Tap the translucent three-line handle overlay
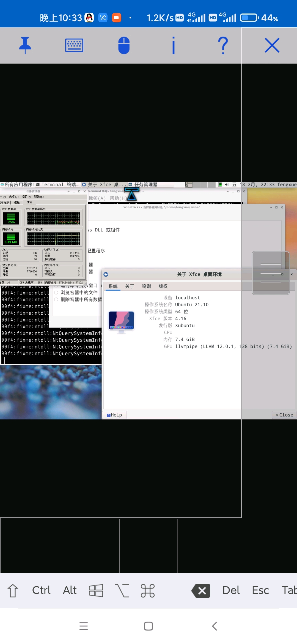The width and height of the screenshot is (297, 644). (271, 273)
